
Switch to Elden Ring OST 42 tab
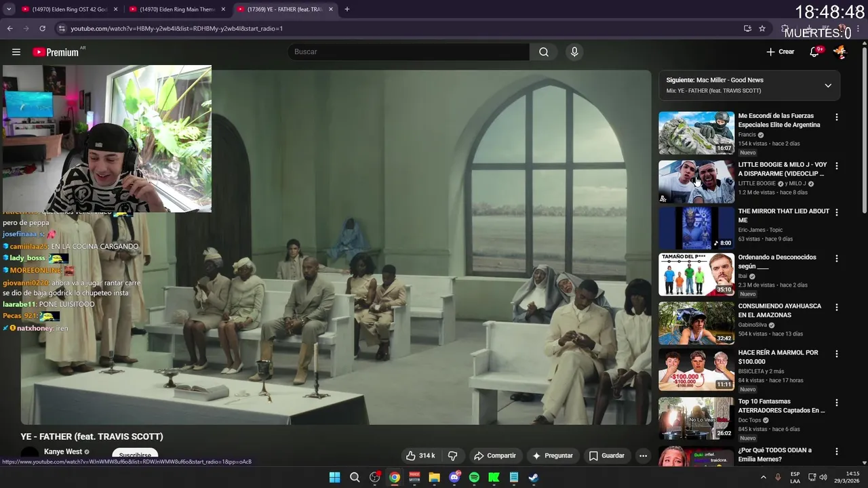(69, 9)
